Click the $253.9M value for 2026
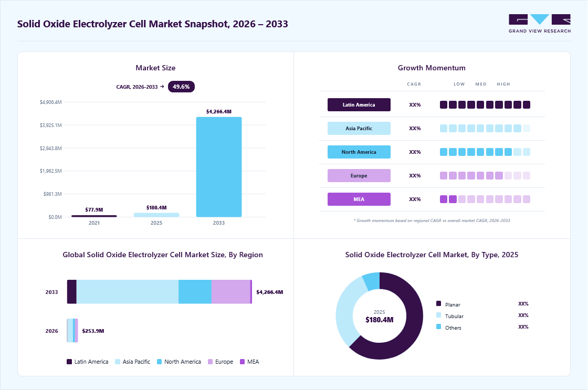Viewport: 588px width, 390px height. 93,331
